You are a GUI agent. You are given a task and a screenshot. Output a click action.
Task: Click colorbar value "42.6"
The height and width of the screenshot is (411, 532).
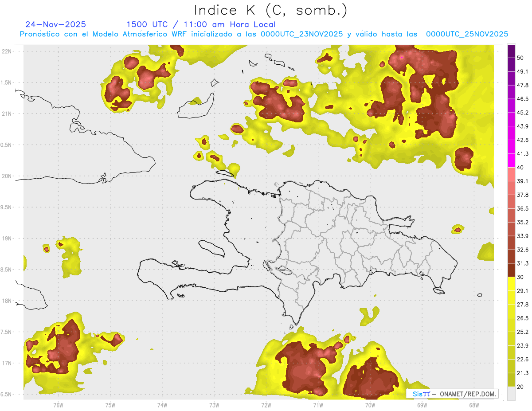click(x=522, y=140)
